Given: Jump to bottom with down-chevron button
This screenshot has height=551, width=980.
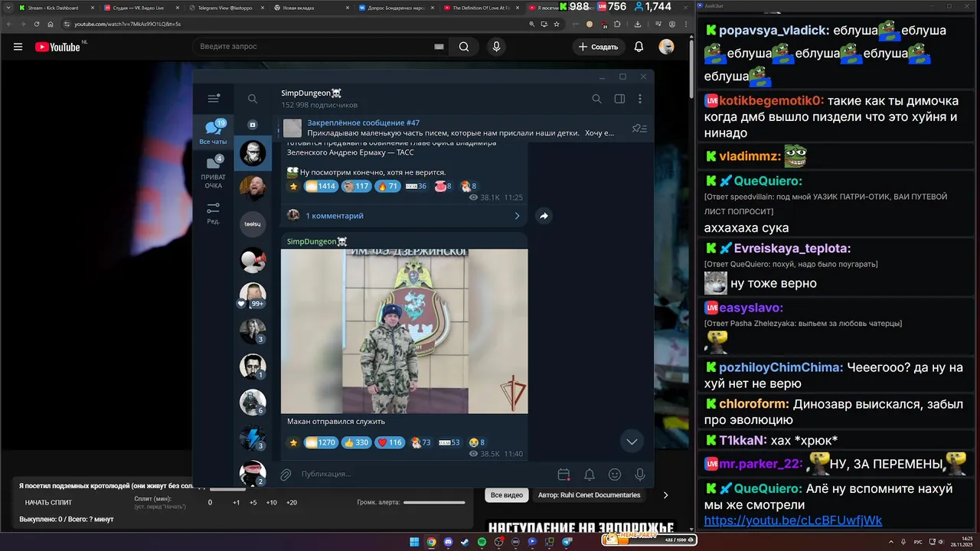Looking at the screenshot, I should tap(632, 441).
